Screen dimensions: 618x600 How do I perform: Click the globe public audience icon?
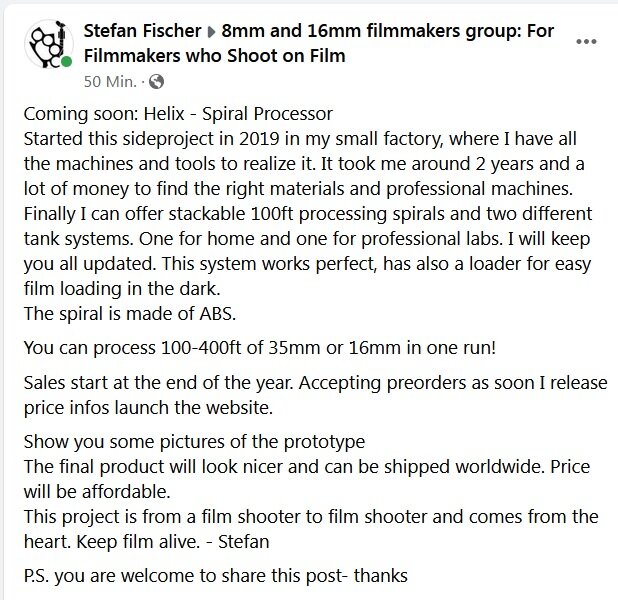157,82
